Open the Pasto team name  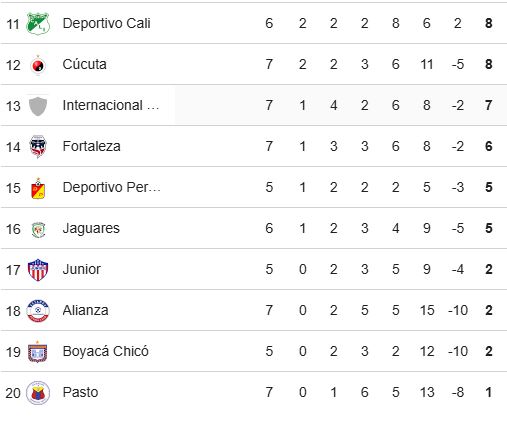tap(80, 392)
